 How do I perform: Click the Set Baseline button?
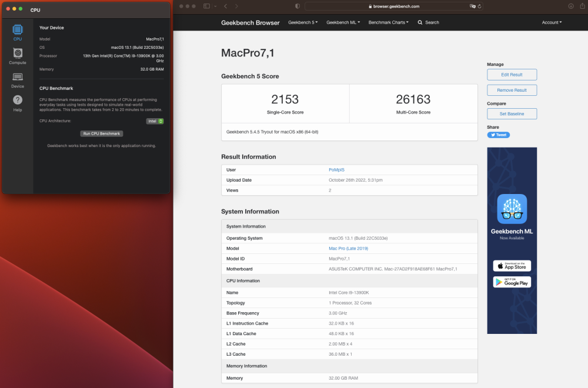(512, 113)
